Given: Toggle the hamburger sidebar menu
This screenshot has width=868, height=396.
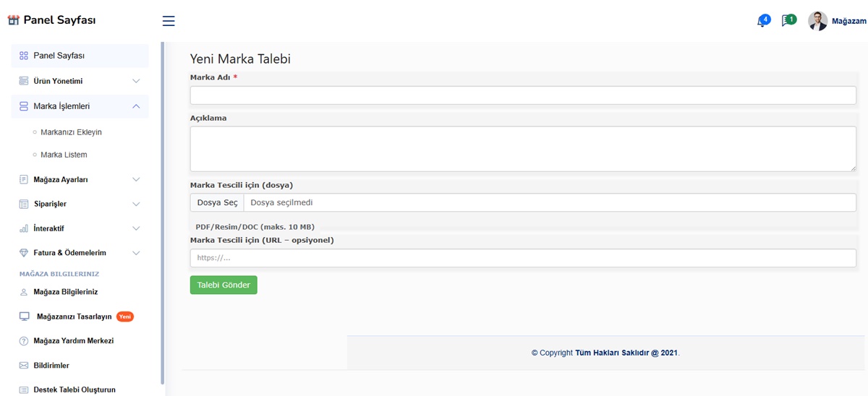Looking at the screenshot, I should tap(169, 21).
